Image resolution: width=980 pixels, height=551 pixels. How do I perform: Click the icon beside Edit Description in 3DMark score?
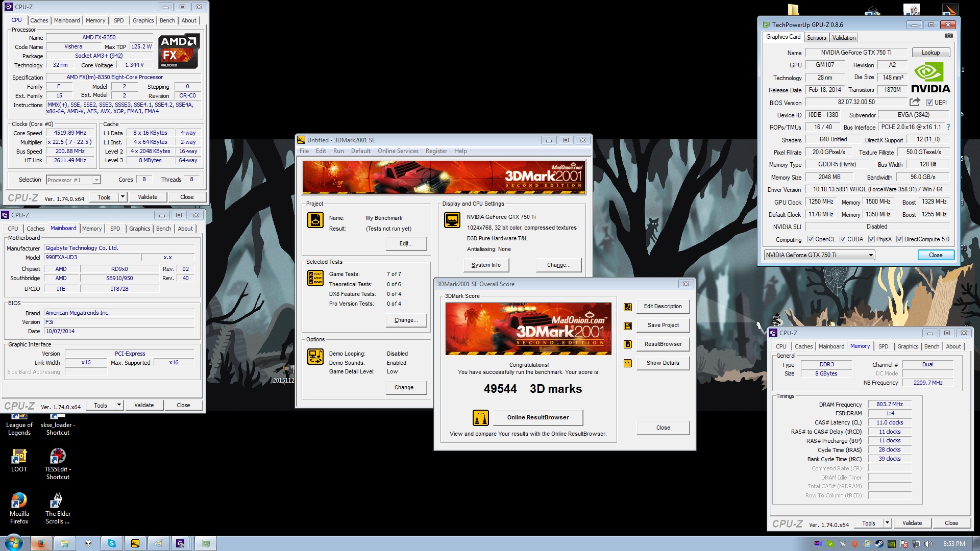click(x=628, y=307)
